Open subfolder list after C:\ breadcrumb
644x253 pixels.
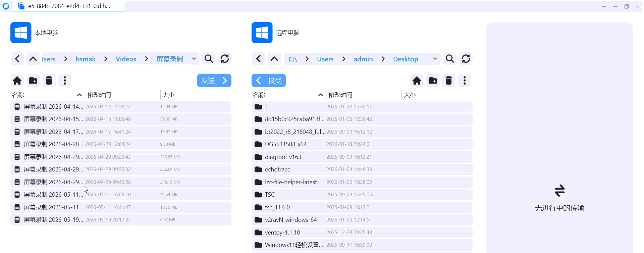click(307, 59)
